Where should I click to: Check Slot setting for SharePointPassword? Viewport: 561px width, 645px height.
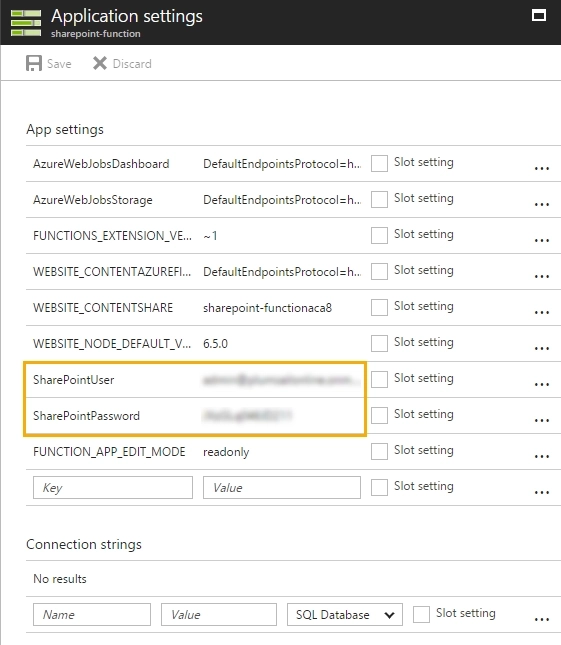coord(379,415)
